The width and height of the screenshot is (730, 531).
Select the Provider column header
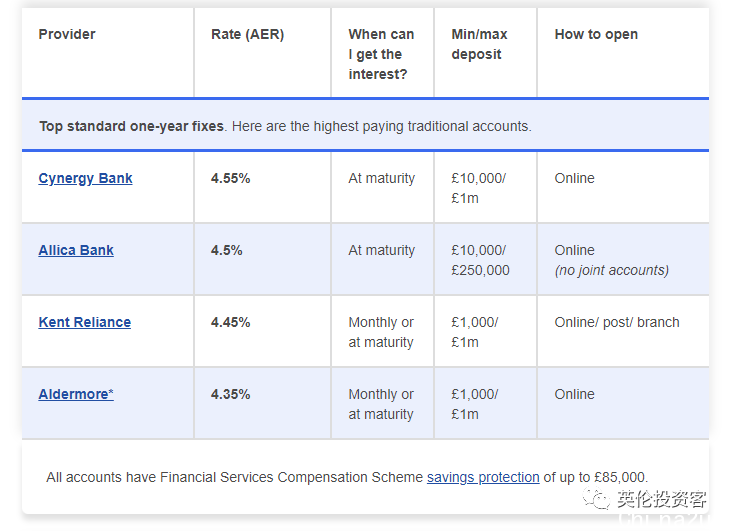point(67,34)
